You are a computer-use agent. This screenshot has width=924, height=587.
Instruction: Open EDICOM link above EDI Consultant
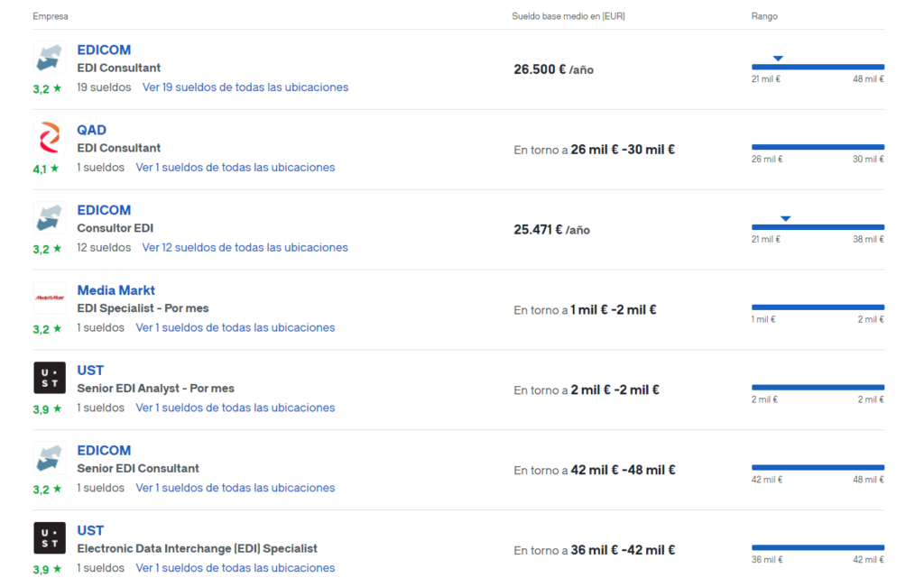pos(104,50)
